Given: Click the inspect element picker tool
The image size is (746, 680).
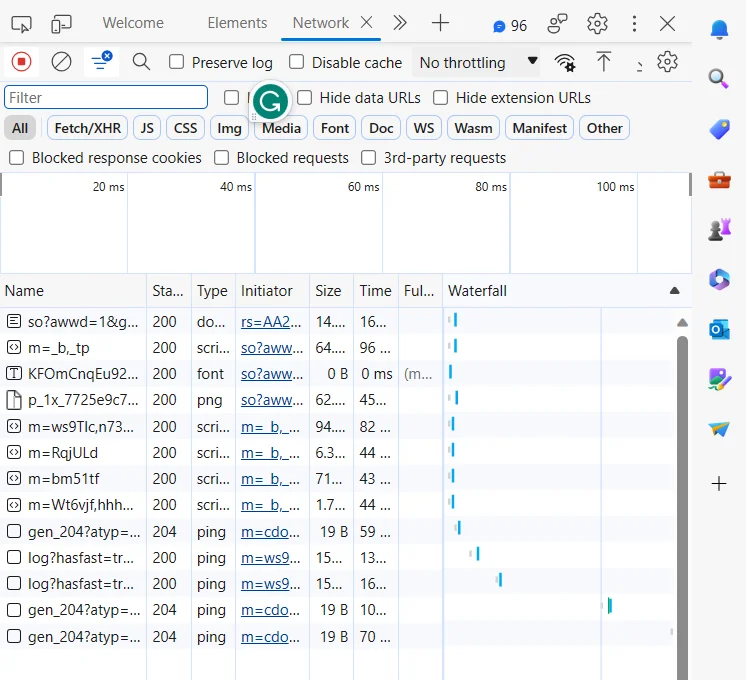Looking at the screenshot, I should [x=22, y=23].
